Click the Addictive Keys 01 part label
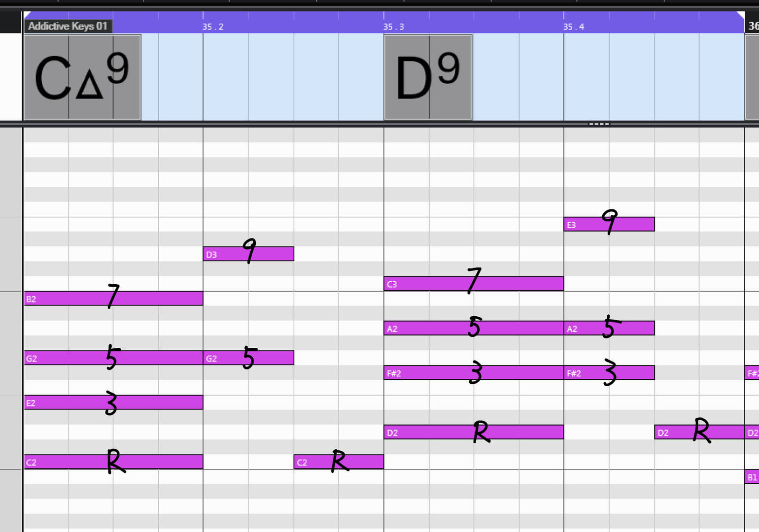The height and width of the screenshot is (532, 759). click(x=68, y=26)
